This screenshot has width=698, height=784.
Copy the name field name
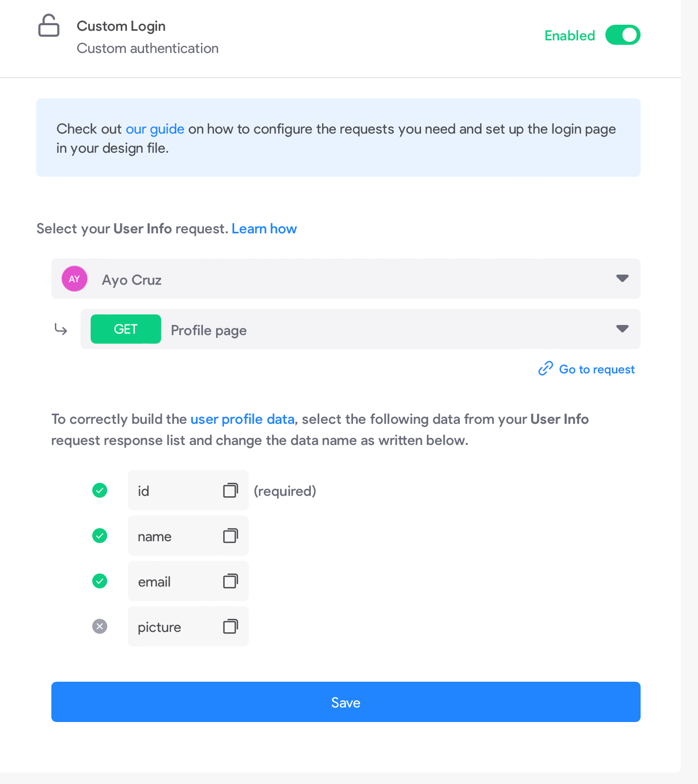pos(231,536)
